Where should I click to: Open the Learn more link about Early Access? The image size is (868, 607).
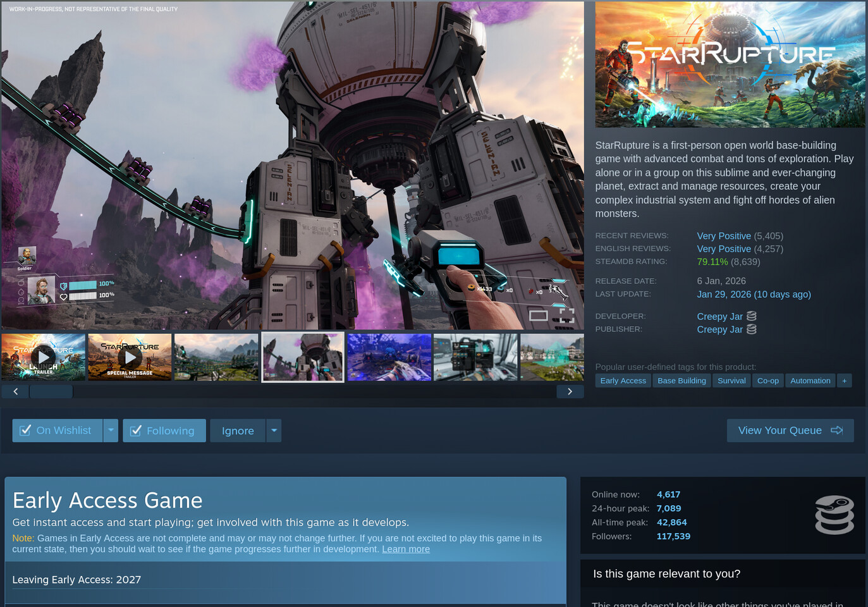[x=405, y=549]
